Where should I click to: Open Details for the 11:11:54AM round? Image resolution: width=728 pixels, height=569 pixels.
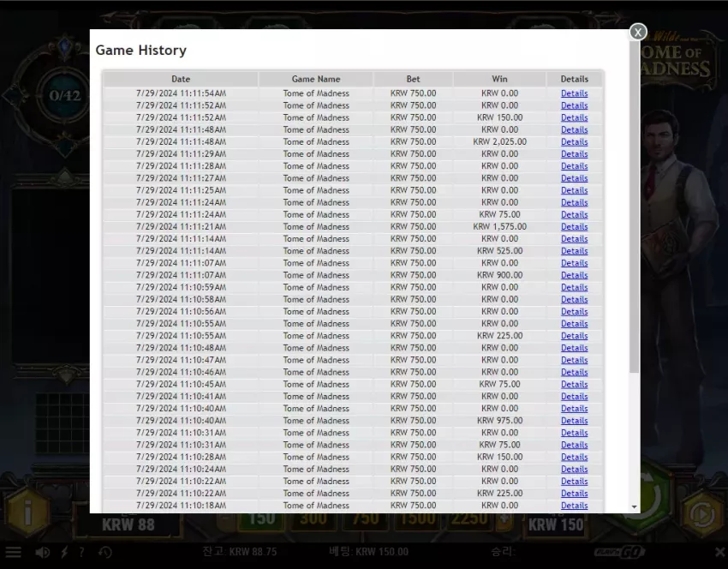tap(575, 93)
